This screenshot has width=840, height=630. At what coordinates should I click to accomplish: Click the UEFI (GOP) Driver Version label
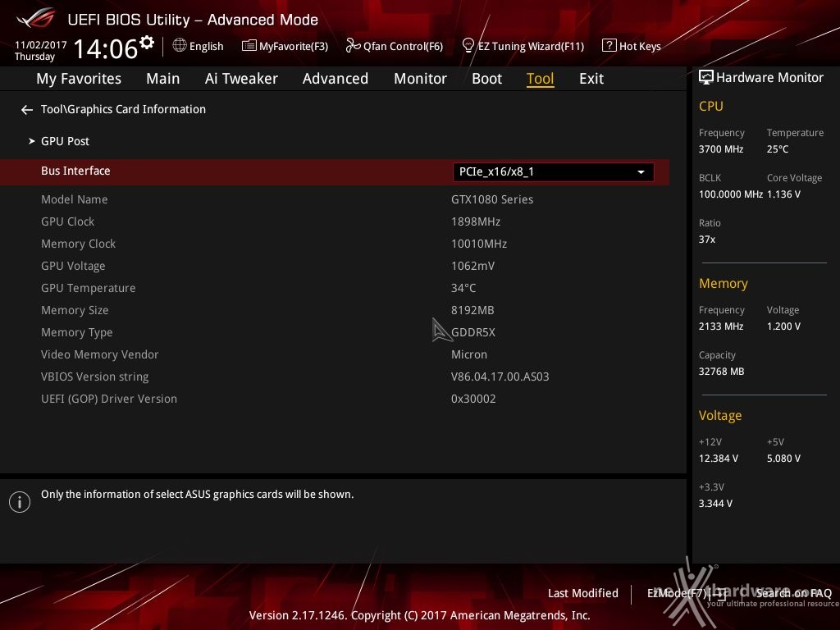109,399
